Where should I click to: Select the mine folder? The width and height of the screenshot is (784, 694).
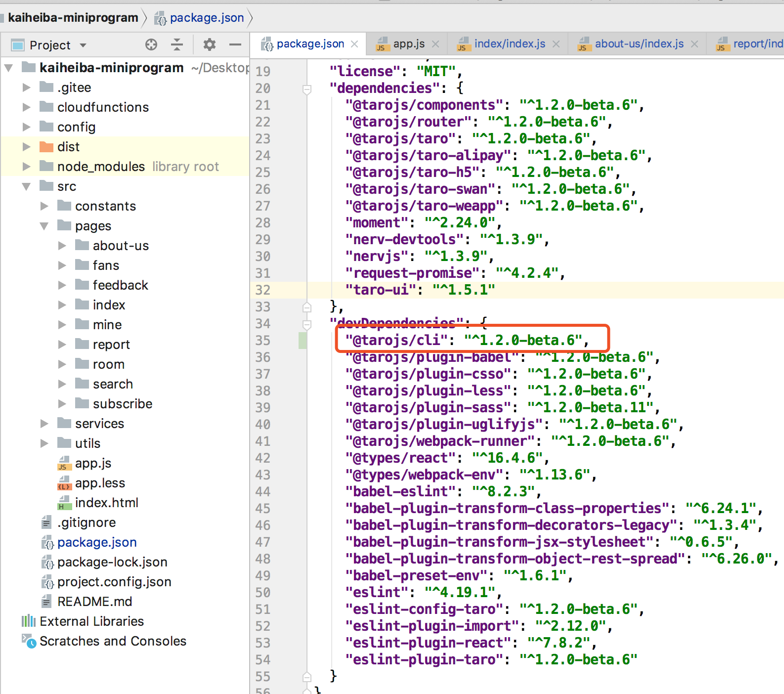click(x=107, y=325)
